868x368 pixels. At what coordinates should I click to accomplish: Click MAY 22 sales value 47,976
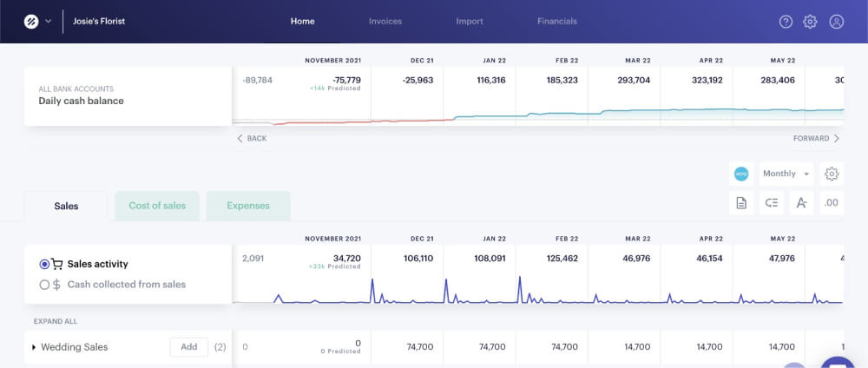pyautogui.click(x=782, y=259)
